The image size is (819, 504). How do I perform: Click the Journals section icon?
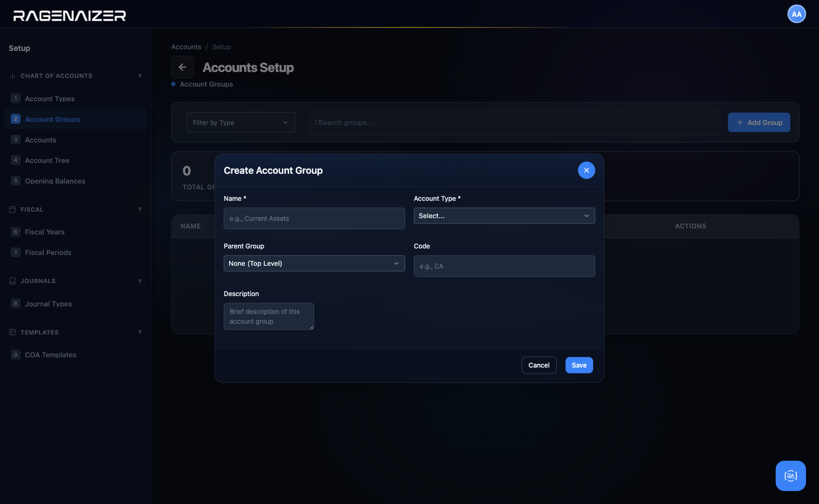tap(12, 281)
